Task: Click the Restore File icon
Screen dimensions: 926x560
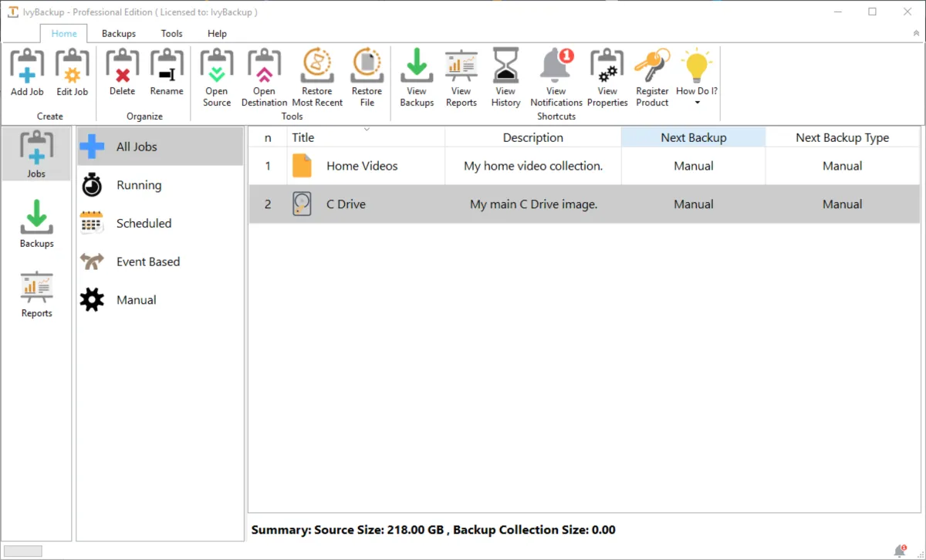Action: coord(367,78)
